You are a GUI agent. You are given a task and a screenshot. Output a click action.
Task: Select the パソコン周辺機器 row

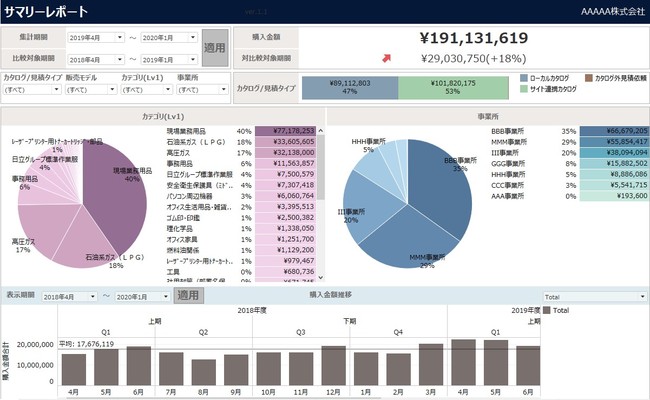(241, 196)
